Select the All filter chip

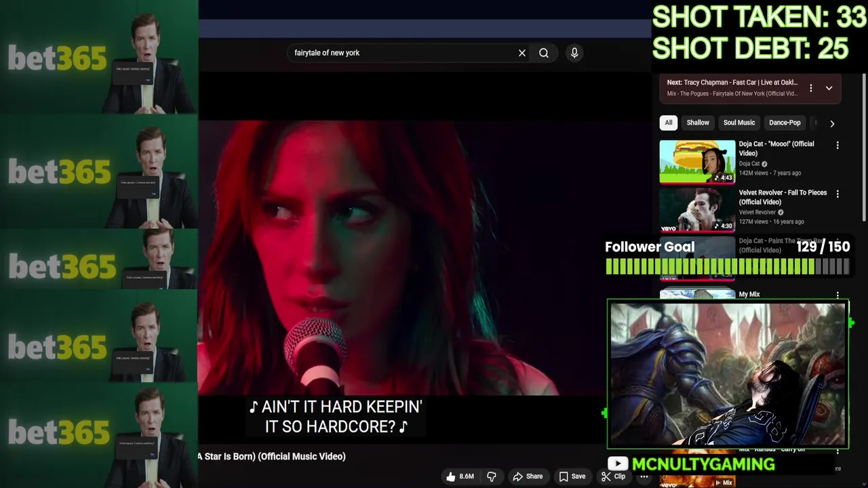(669, 123)
